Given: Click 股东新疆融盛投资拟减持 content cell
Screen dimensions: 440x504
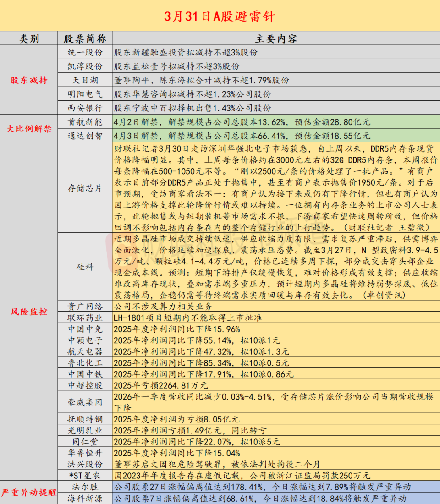Looking at the screenshot, I should (276, 52).
